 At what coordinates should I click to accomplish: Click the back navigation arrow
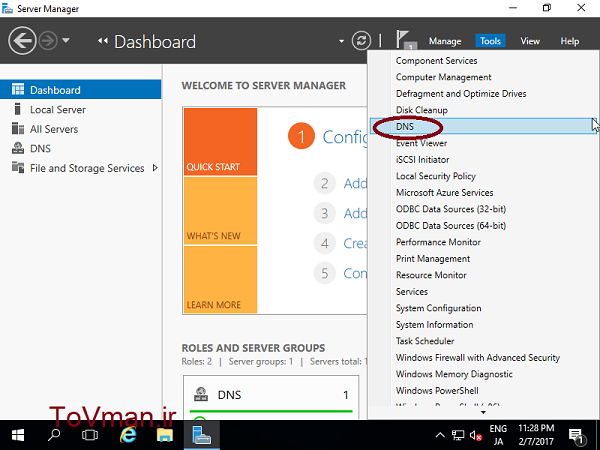tap(22, 41)
